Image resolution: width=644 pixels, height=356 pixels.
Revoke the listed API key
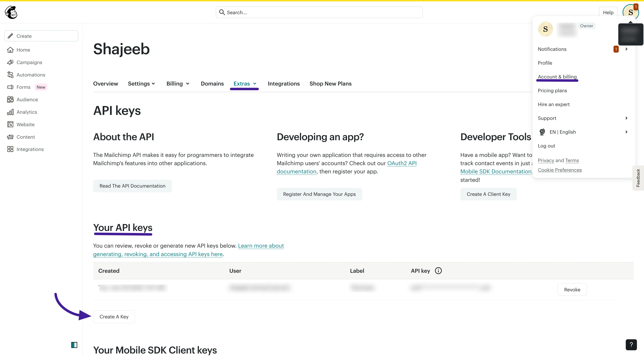pyautogui.click(x=572, y=289)
